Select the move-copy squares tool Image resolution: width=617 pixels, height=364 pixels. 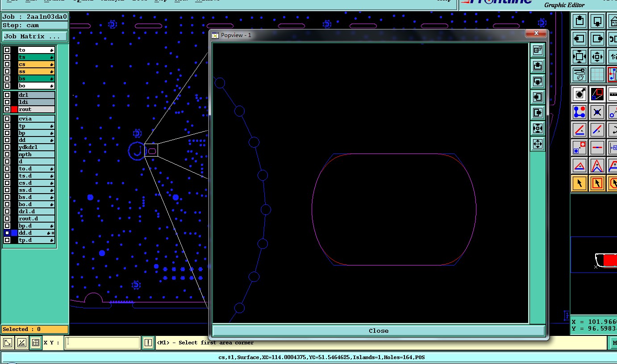(x=579, y=148)
